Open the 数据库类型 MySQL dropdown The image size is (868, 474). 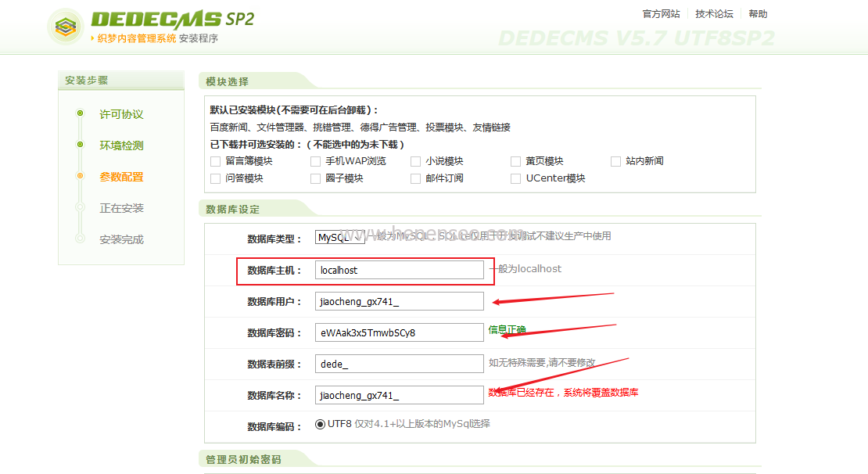(340, 238)
